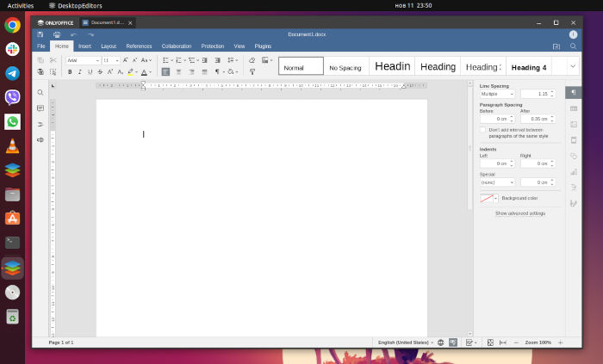
Task: Click the Copy style paint roller icon
Action: [x=252, y=71]
